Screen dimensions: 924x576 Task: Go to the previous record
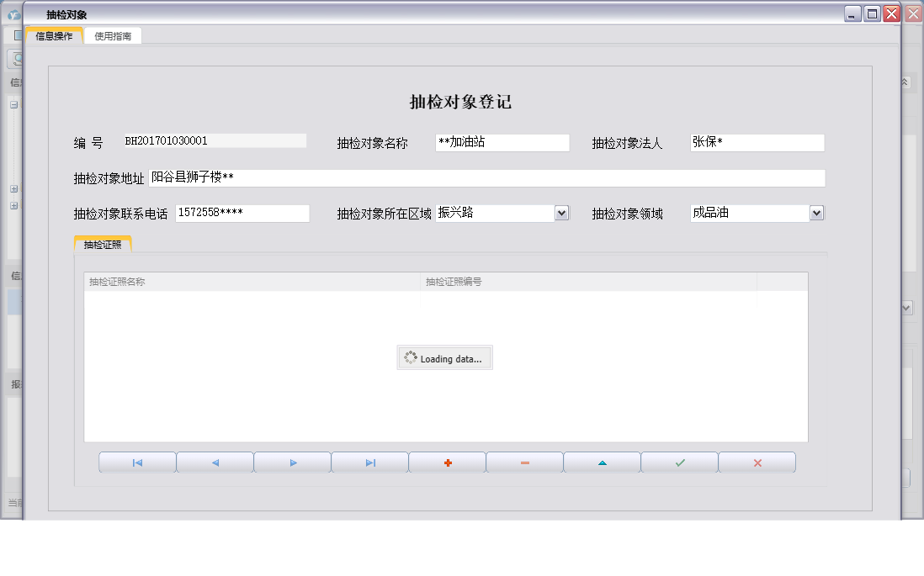click(215, 462)
